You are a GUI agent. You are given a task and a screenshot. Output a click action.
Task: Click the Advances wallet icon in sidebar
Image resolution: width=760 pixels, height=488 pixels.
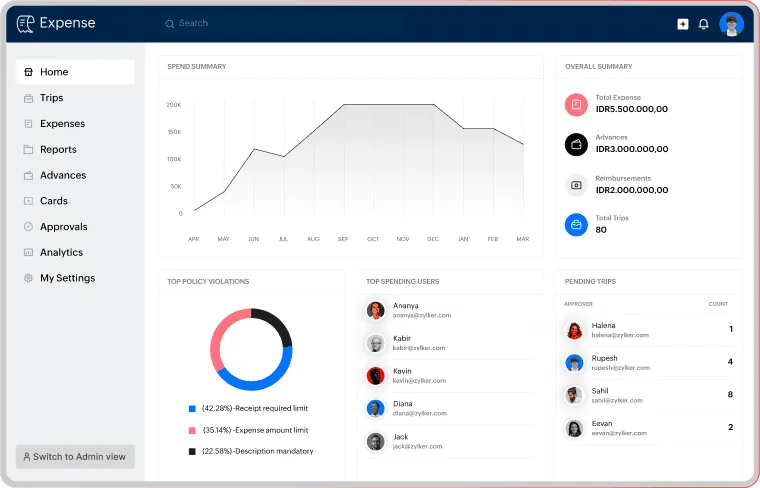[29, 175]
